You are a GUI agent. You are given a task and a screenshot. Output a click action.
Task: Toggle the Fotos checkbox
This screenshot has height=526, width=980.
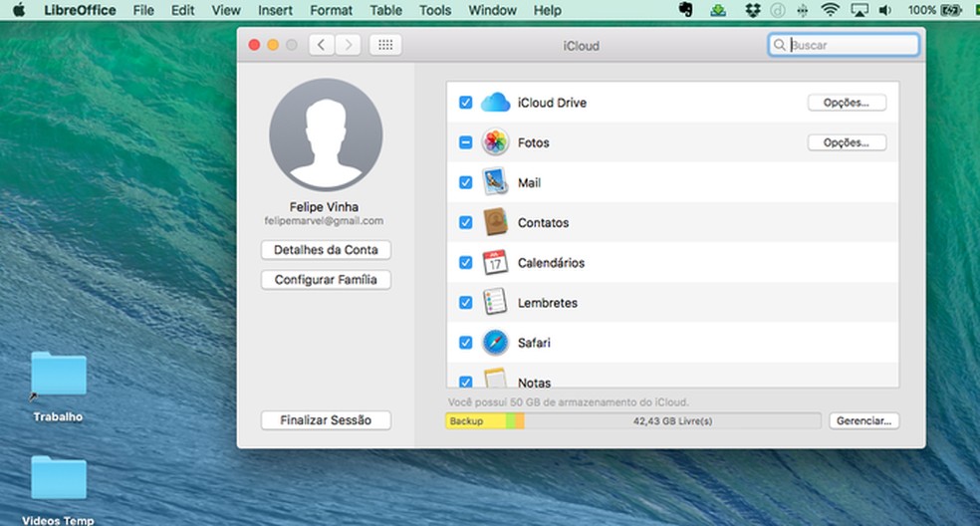(x=465, y=142)
